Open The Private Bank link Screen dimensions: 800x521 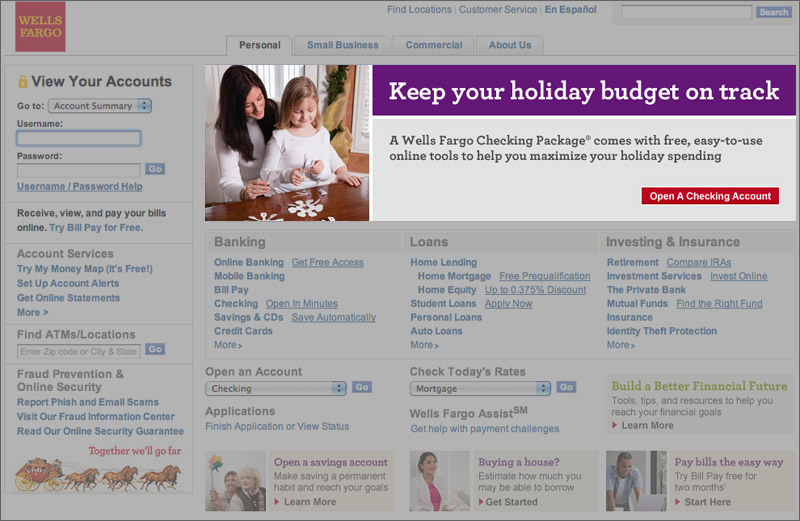coord(646,290)
